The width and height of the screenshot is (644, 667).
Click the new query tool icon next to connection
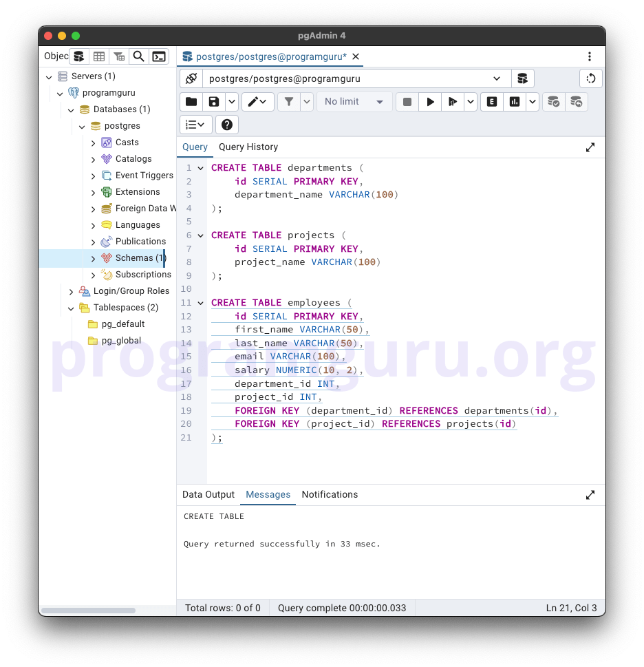(x=522, y=78)
